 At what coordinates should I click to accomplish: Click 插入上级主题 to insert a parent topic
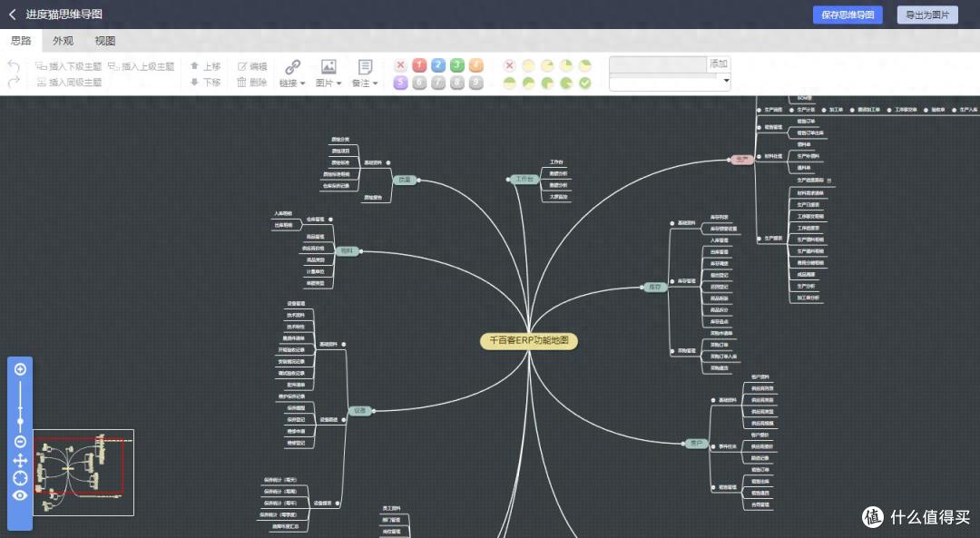142,66
